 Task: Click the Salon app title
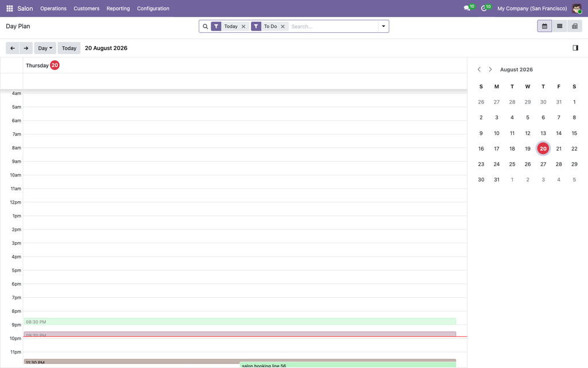tap(25, 8)
